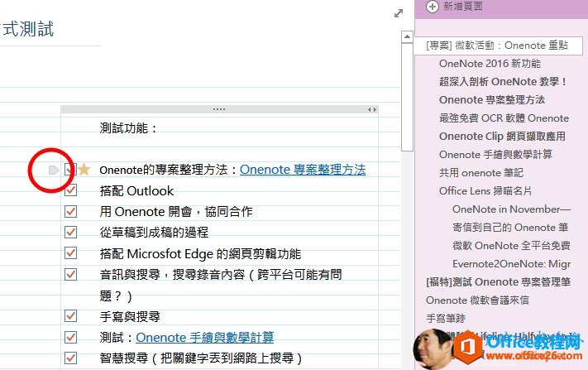
Task: Click the plus icon beside 新增頁面
Action: pyautogui.click(x=432, y=7)
